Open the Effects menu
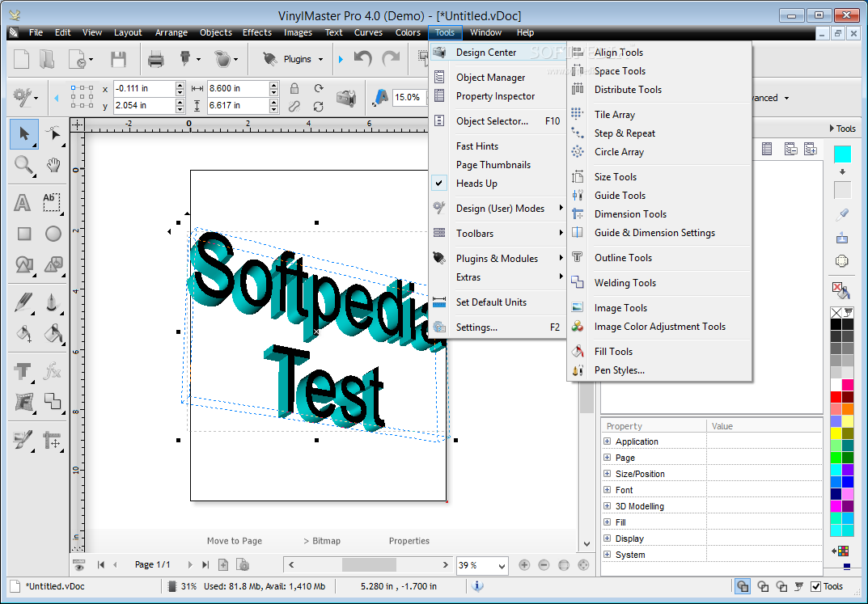This screenshot has width=868, height=604. coord(257,32)
